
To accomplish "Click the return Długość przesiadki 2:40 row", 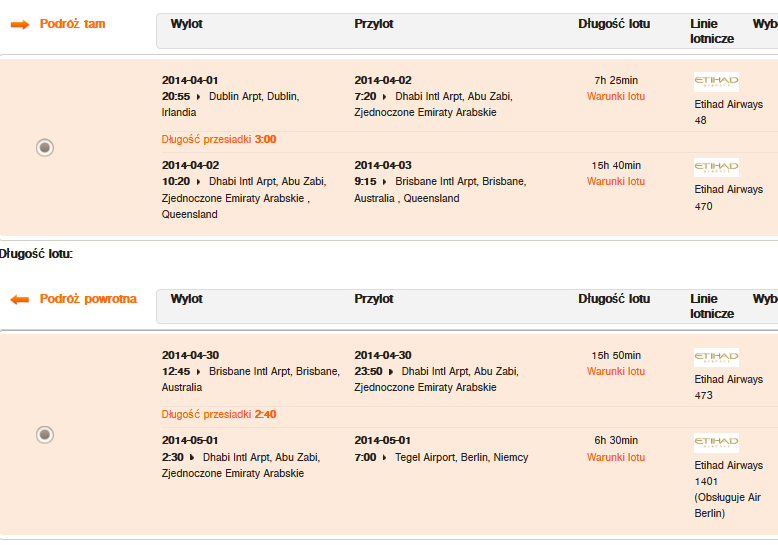I will pos(219,414).
